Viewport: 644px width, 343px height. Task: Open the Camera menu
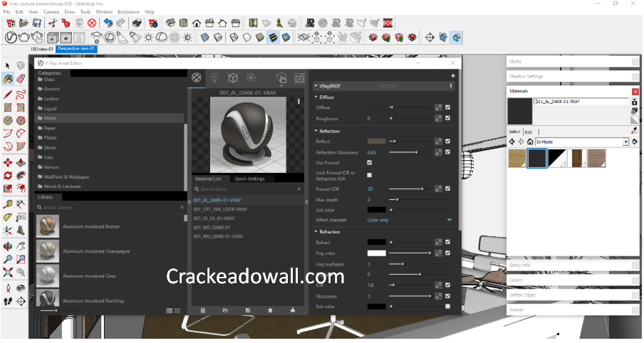[x=51, y=12]
